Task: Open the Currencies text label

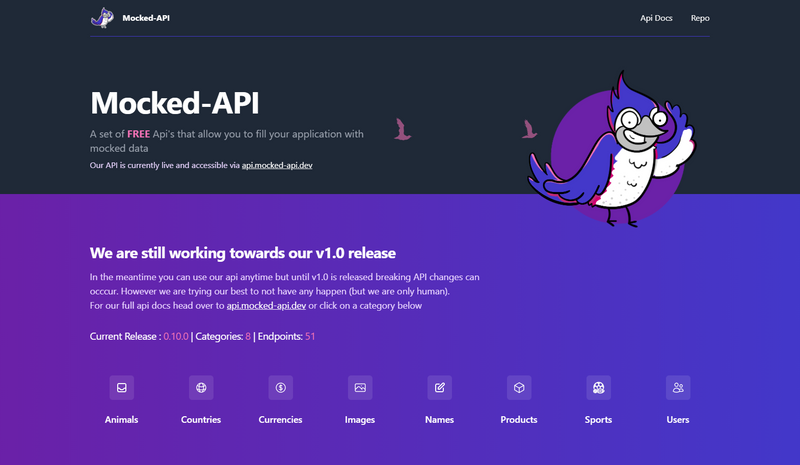Action: 280,420
